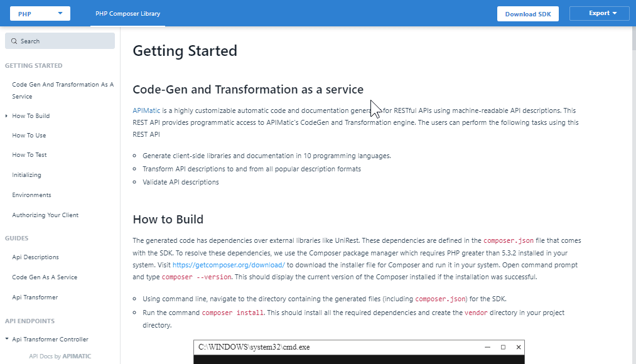Click the Download SDK button
The height and width of the screenshot is (364, 636).
[x=527, y=13]
